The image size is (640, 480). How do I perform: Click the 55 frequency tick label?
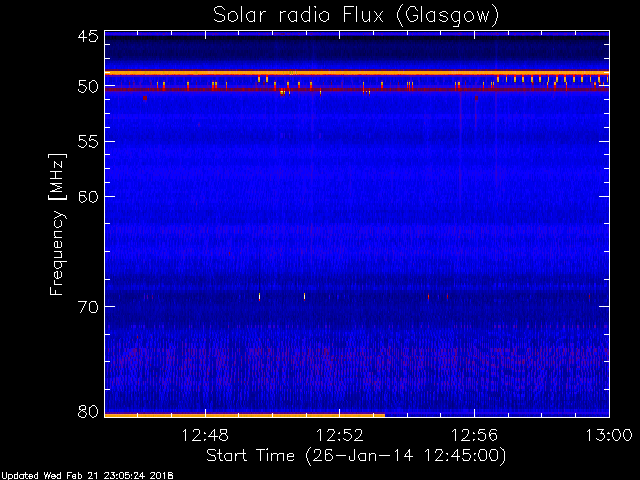tap(88, 142)
